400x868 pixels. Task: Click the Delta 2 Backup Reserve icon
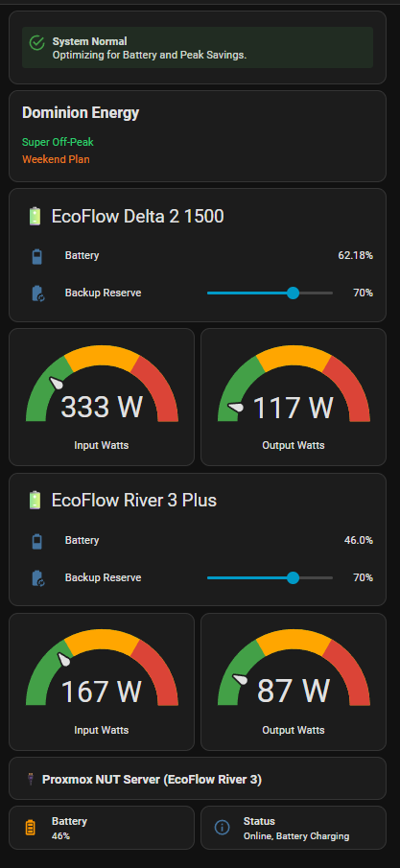coord(37,293)
